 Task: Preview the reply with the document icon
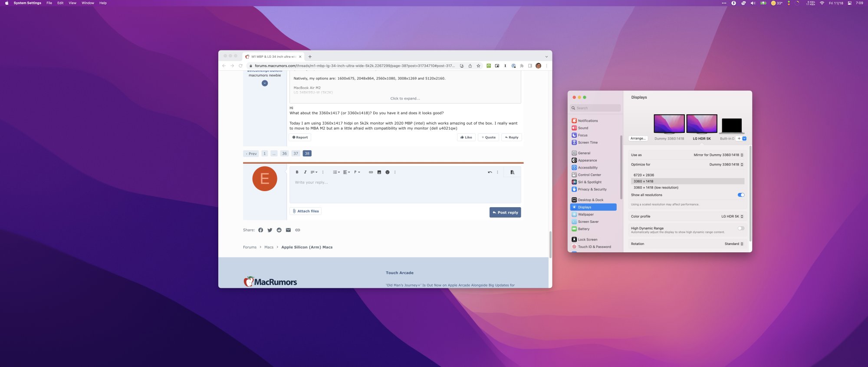[512, 172]
